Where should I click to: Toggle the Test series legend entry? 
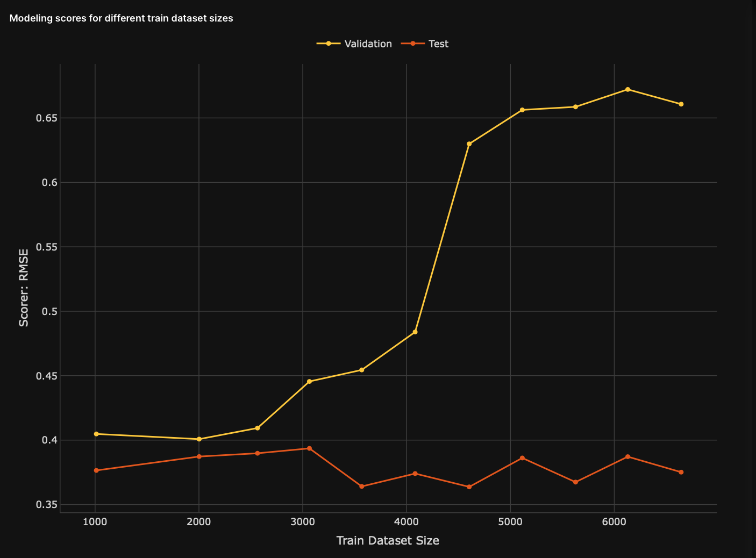tap(438, 44)
